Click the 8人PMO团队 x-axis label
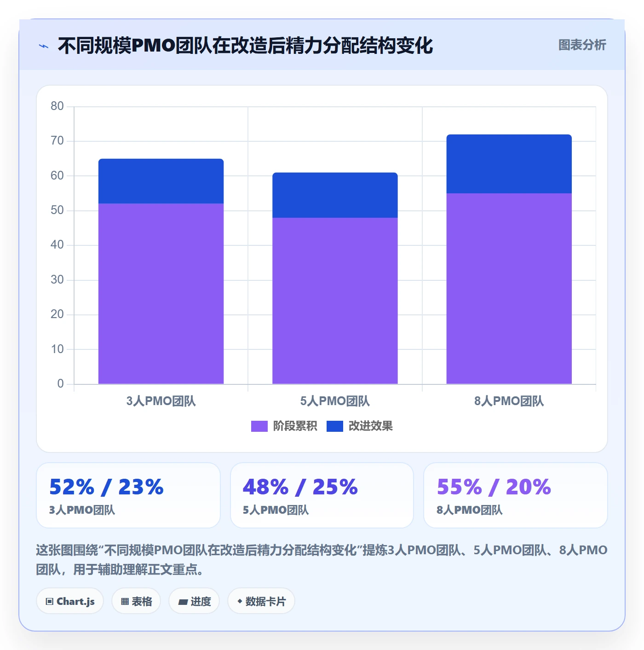Screen dimensions: 644x650 [x=509, y=401]
